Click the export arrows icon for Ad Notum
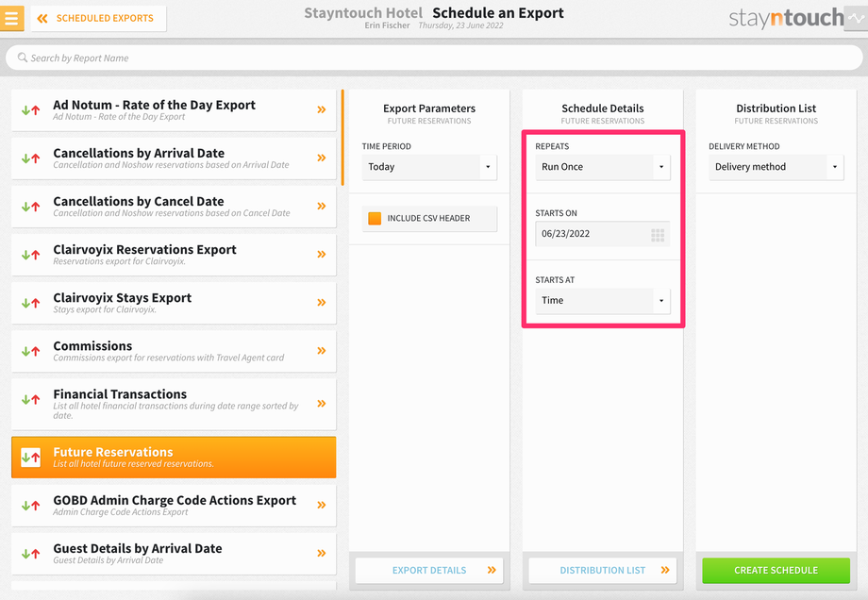Image resolution: width=868 pixels, height=600 pixels. [x=31, y=110]
